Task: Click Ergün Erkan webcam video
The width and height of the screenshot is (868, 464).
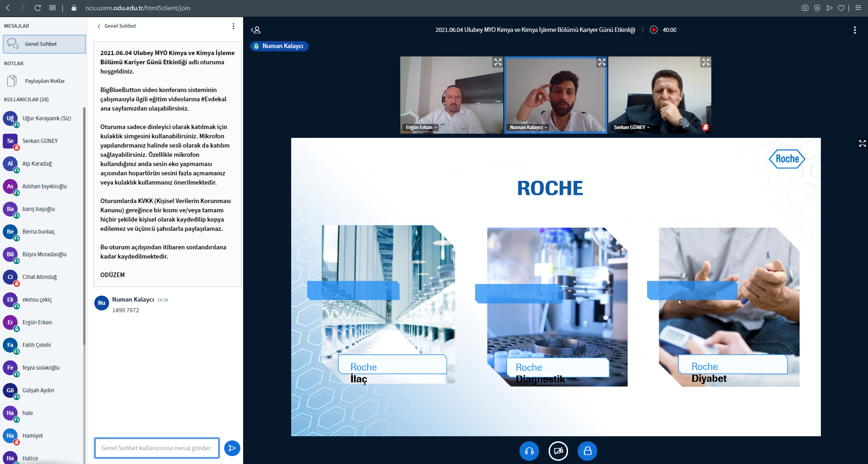Action: pos(452,95)
